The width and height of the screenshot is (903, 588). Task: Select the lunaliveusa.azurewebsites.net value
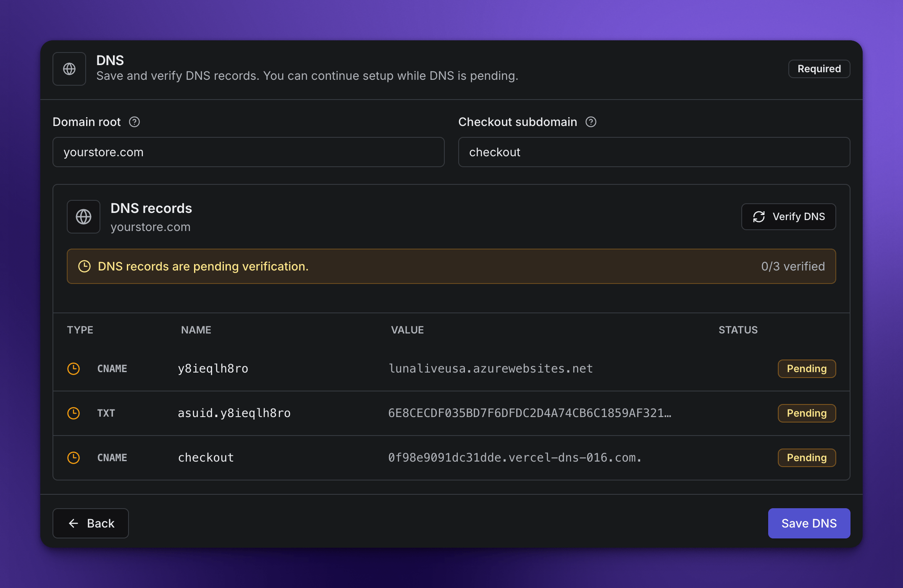pos(491,369)
